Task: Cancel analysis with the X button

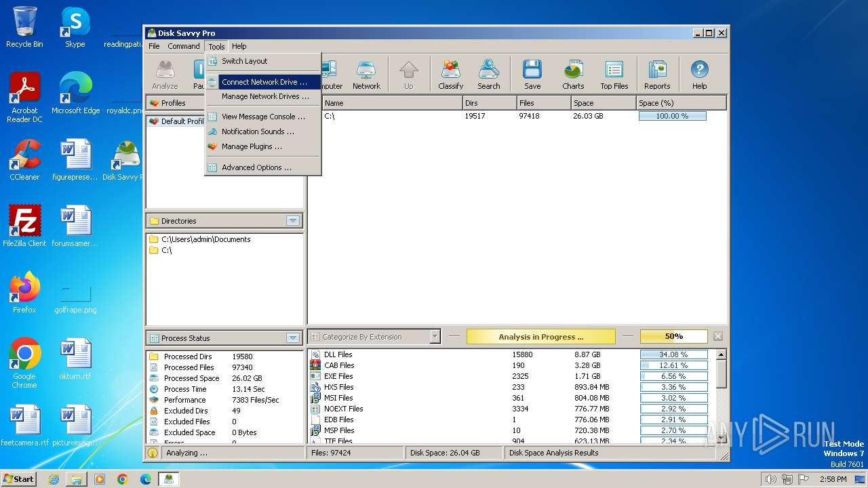Action: [718, 336]
